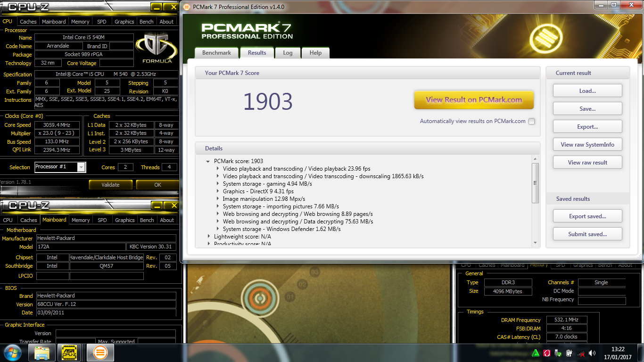Image resolution: width=644 pixels, height=362 pixels.
Task: Open About tab in CPU-Z Motherboard window
Action: (x=167, y=220)
